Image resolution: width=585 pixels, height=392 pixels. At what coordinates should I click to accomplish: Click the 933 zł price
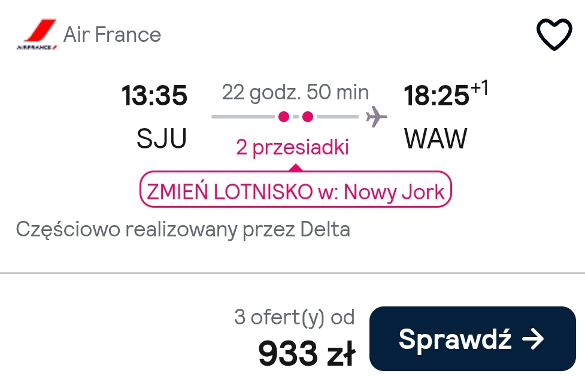click(307, 353)
